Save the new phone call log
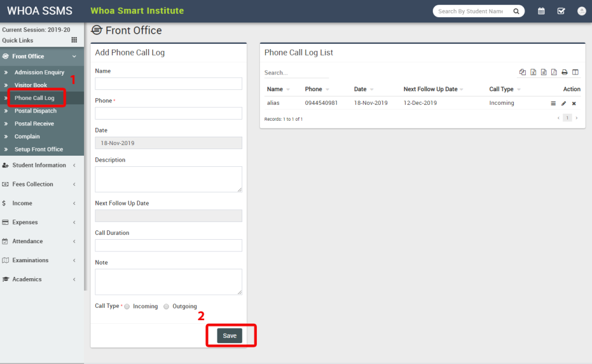Screen dimensions: 592x364 click(x=230, y=335)
